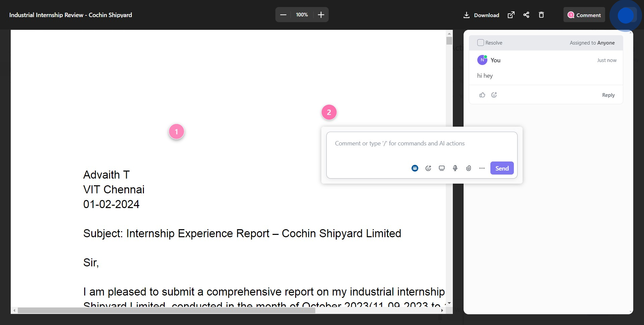Expand more comment options ellipsis
The height and width of the screenshot is (325, 644).
482,168
